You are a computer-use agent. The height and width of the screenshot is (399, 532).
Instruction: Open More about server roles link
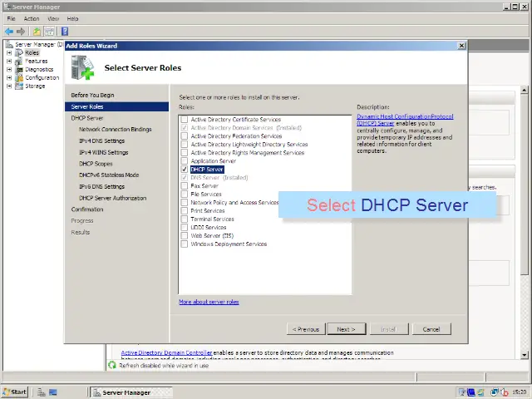pos(209,302)
